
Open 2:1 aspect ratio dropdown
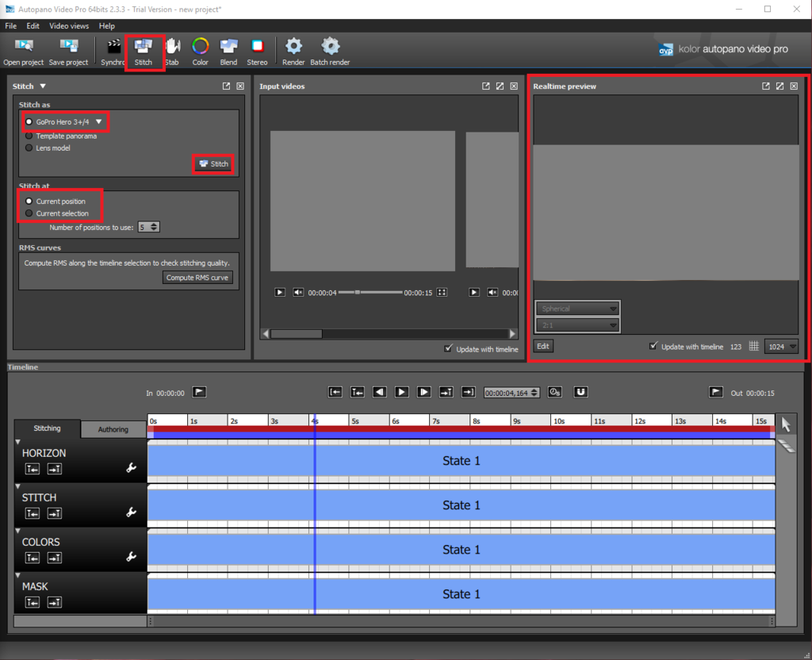tap(577, 324)
